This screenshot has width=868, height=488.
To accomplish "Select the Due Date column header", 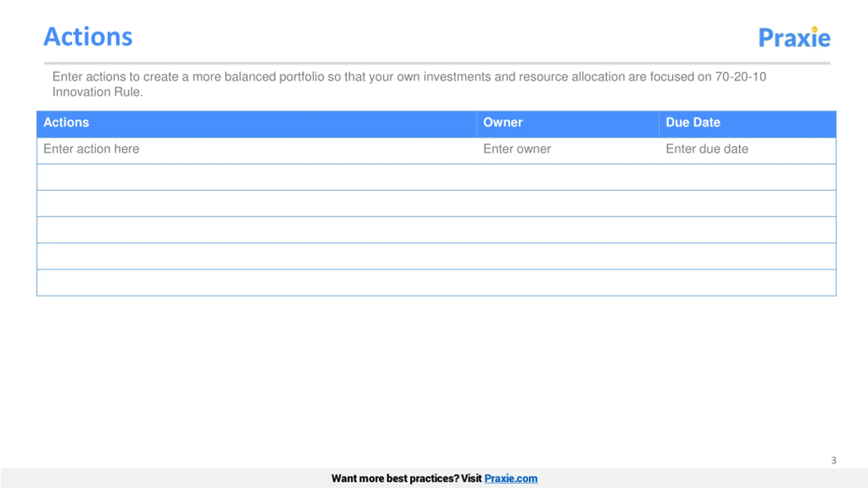I will tap(693, 122).
